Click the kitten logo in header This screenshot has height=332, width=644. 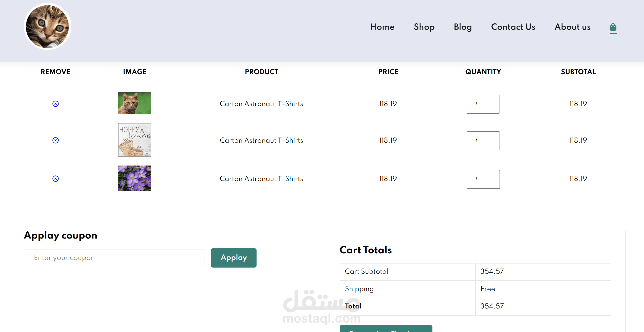coord(48,26)
